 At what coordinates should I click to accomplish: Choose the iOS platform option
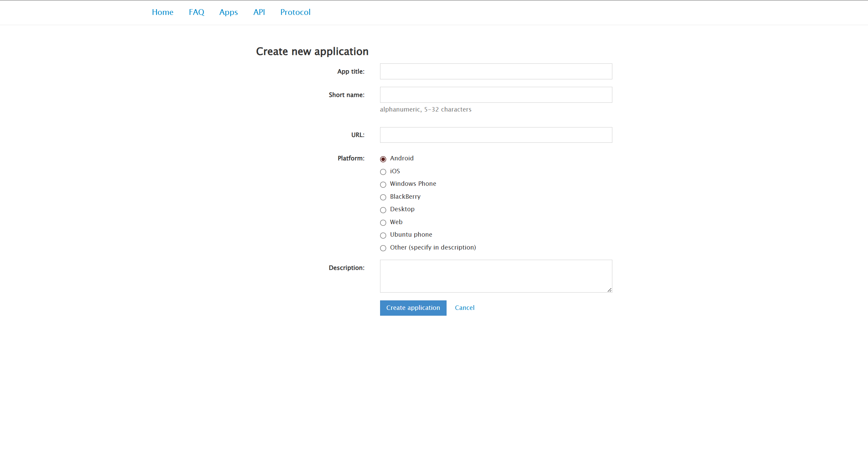[383, 172]
